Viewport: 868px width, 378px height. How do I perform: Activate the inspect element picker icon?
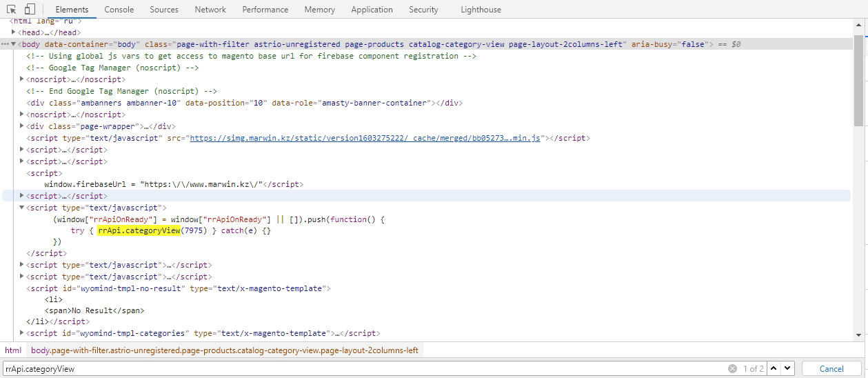[x=12, y=10]
